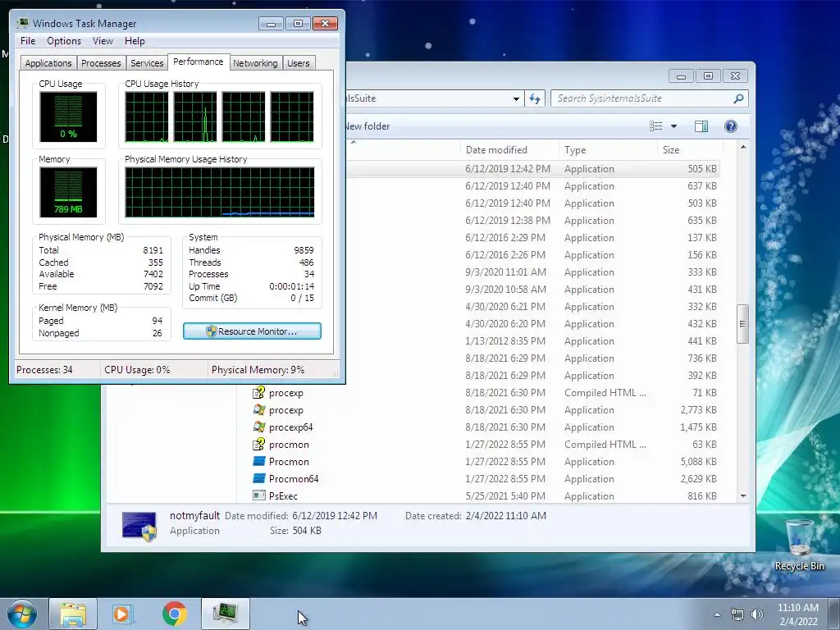
Task: Open the Options menu in Task Manager
Action: 64,41
